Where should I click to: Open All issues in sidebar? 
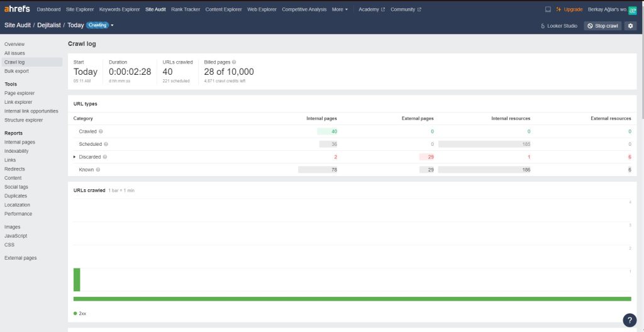coord(14,53)
